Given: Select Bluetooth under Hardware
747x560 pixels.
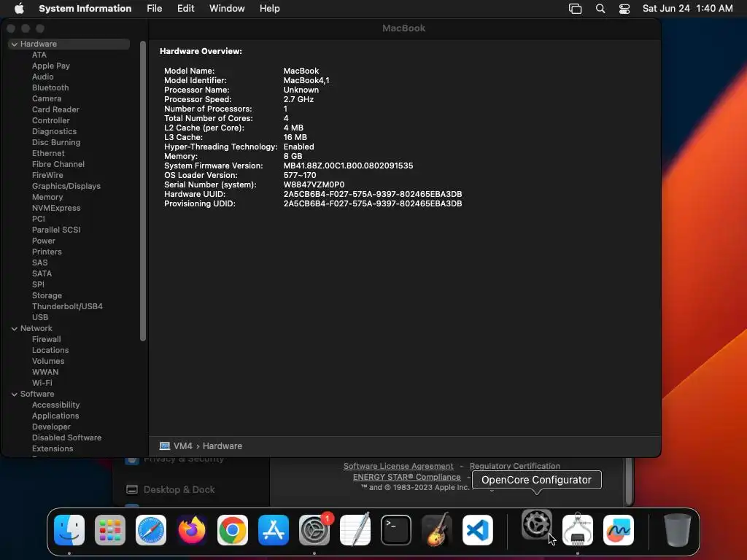Looking at the screenshot, I should 50,87.
